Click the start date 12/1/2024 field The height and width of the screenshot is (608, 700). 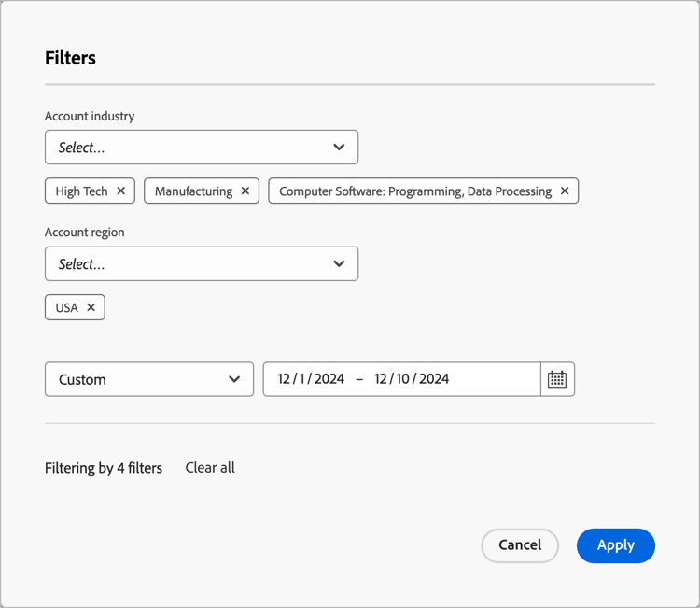311,379
